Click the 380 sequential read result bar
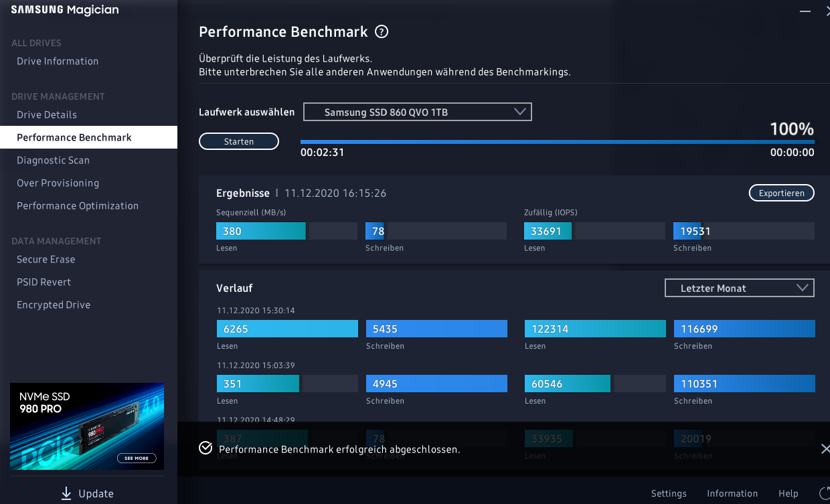The height and width of the screenshot is (504, 830). [x=286, y=231]
